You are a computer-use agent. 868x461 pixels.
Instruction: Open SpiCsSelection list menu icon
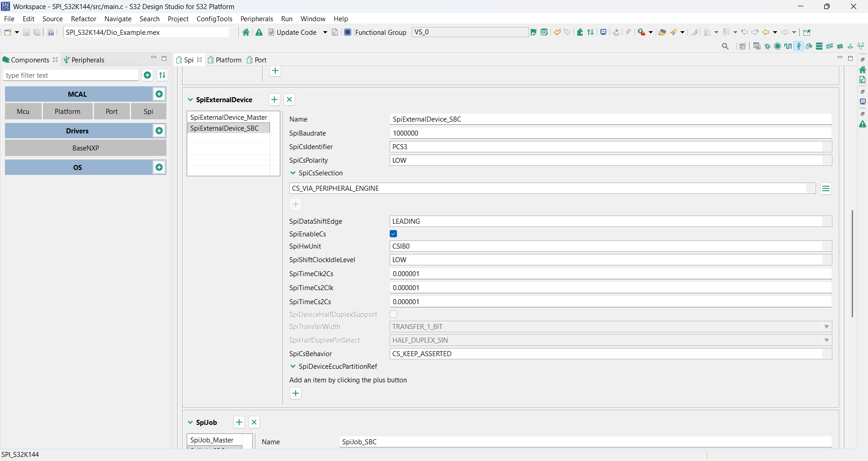click(826, 188)
